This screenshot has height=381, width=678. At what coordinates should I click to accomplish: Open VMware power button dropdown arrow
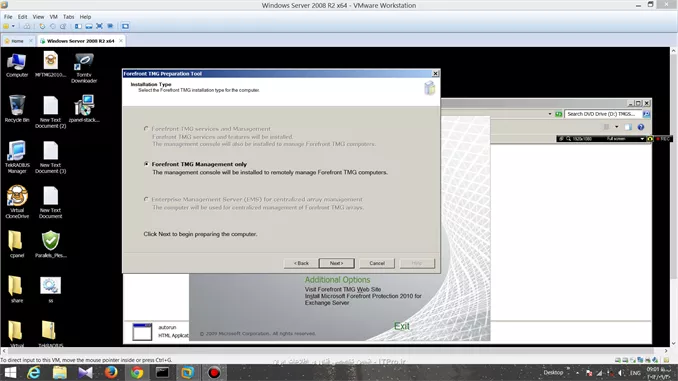coord(13,26)
